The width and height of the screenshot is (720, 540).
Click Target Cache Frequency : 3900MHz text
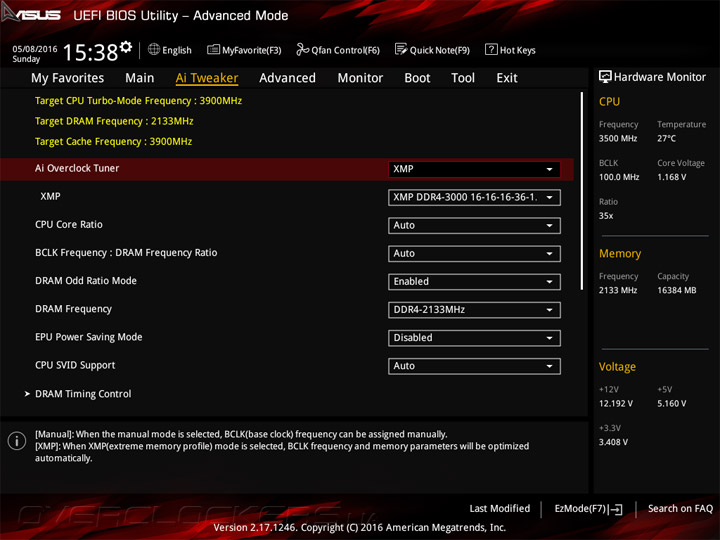point(113,141)
